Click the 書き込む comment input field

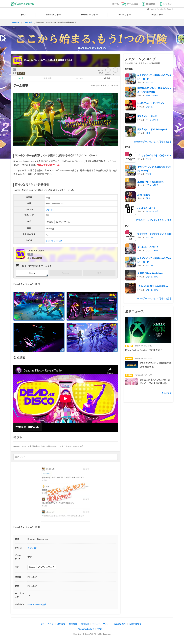click(x=65, y=457)
